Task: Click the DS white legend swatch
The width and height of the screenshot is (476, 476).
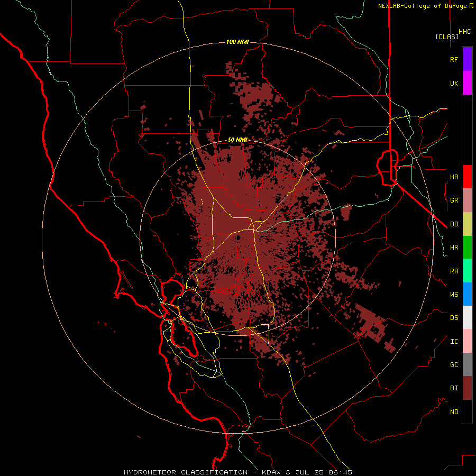Action: click(x=467, y=317)
